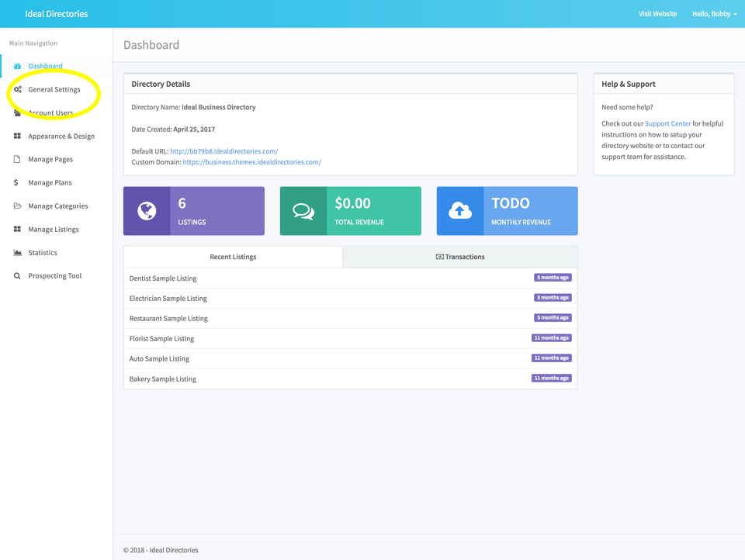Click the Manage Pages document icon

17,160
